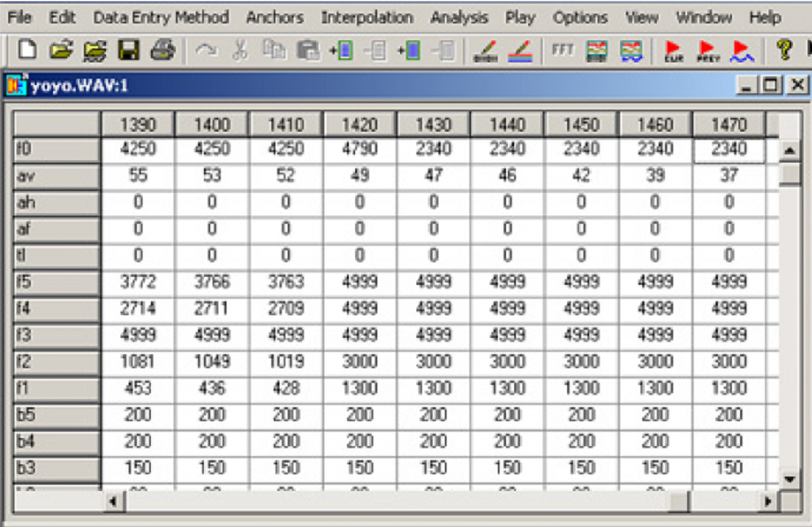Play current using the CUR play icon
The width and height of the screenshot is (812, 527).
click(674, 50)
